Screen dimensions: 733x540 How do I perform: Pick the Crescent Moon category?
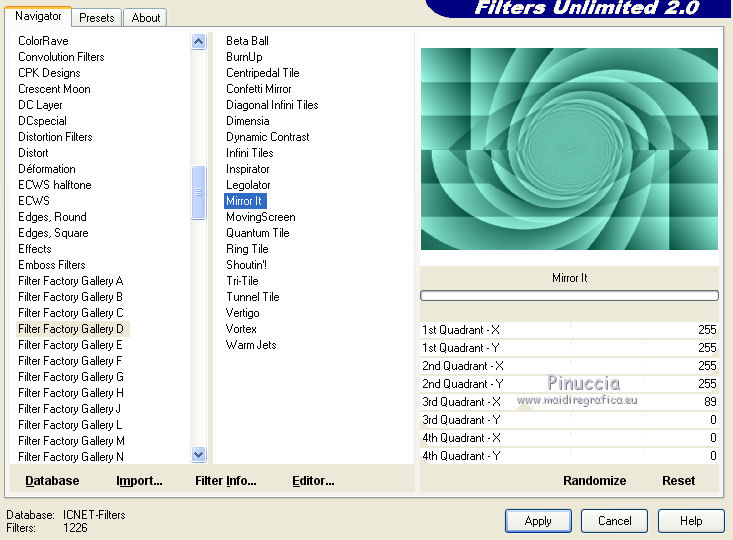54,89
